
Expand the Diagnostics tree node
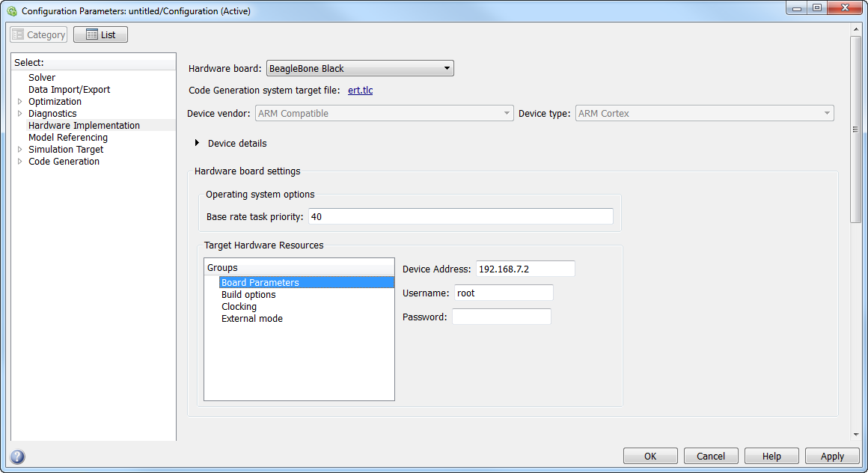click(x=20, y=114)
